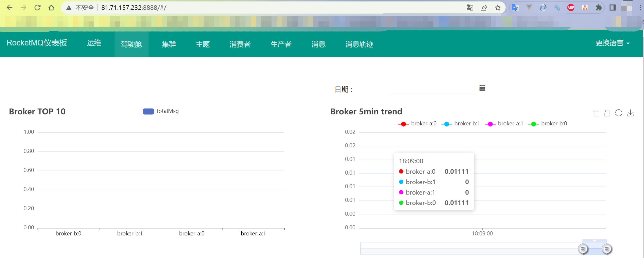644x258 pixels.
Task: Click the Broker TOP 10 title
Action: [37, 111]
